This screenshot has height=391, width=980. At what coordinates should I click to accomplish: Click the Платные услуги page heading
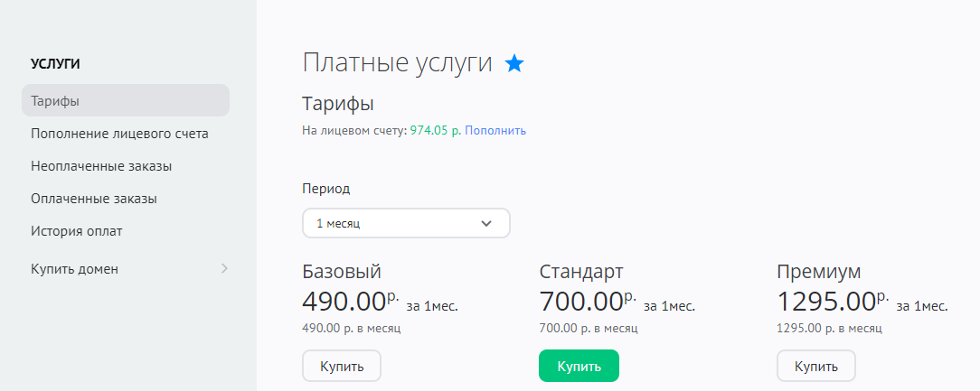pos(398,63)
